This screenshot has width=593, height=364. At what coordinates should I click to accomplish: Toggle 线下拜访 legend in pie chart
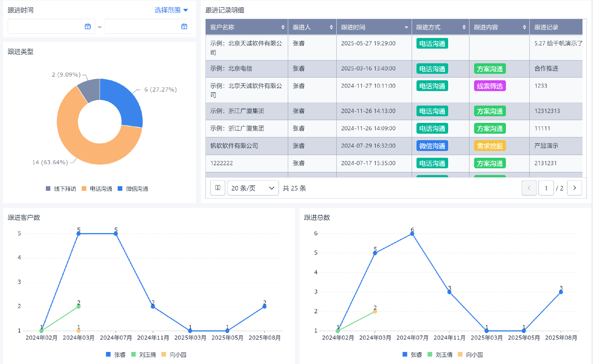click(61, 189)
